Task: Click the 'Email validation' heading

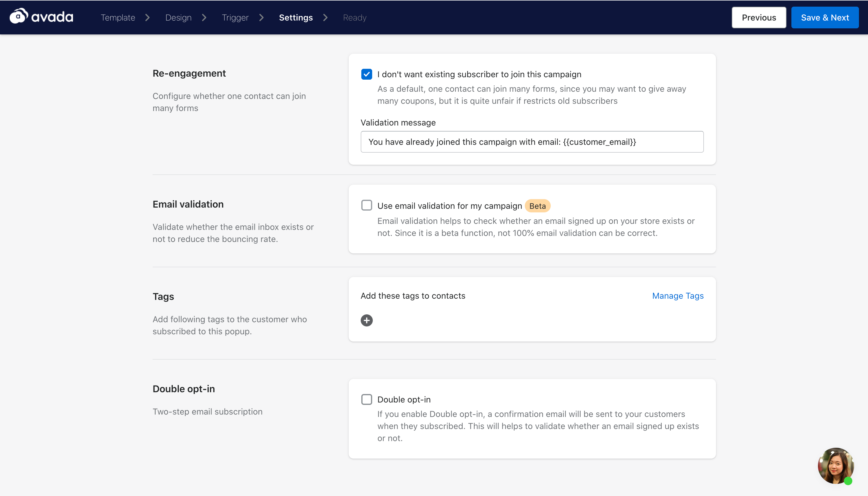Action: pos(188,204)
